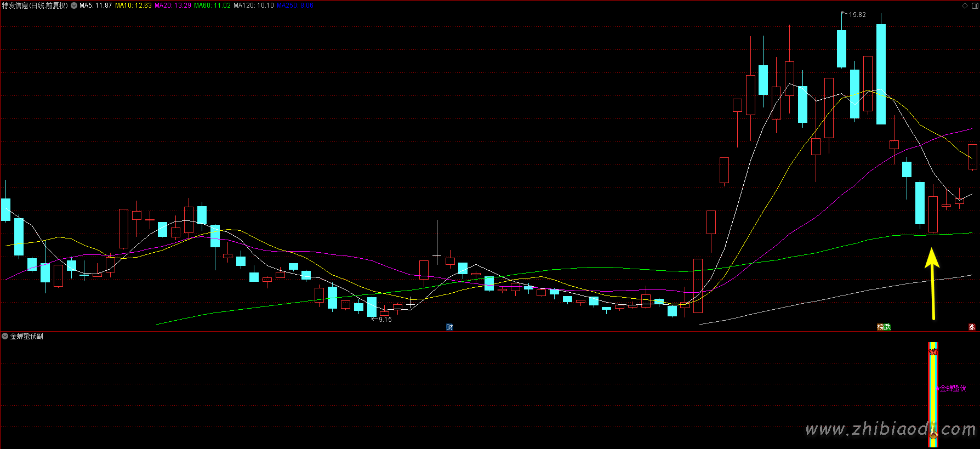Image resolution: width=980 pixels, height=449 pixels.
Task: Click the blue MA250 label
Action: click(x=295, y=5)
